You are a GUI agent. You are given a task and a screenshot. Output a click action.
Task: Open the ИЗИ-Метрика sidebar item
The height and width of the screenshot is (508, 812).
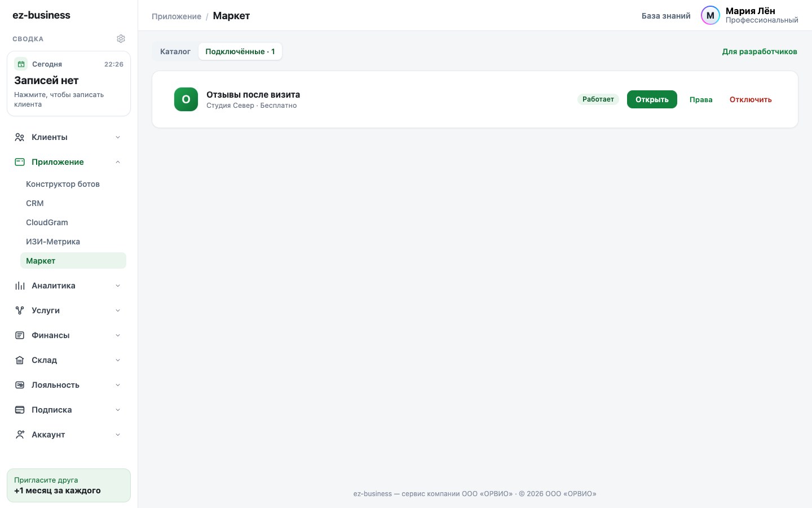tap(73, 242)
